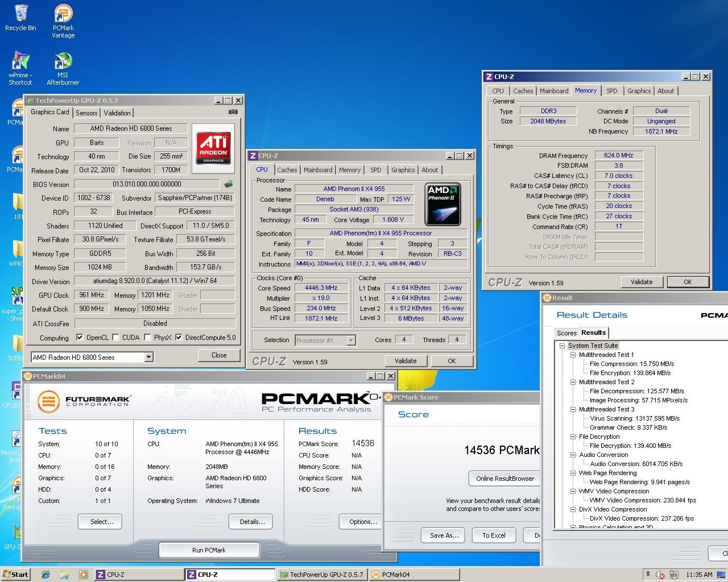Click Validate in the CPU-Z CPU window

(406, 361)
